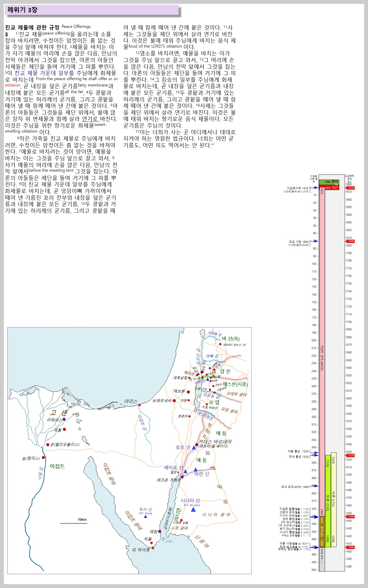Viewport: 368px width, 588px height.
Task: Select the purple dot at 에탐
Action: click(160, 531)
